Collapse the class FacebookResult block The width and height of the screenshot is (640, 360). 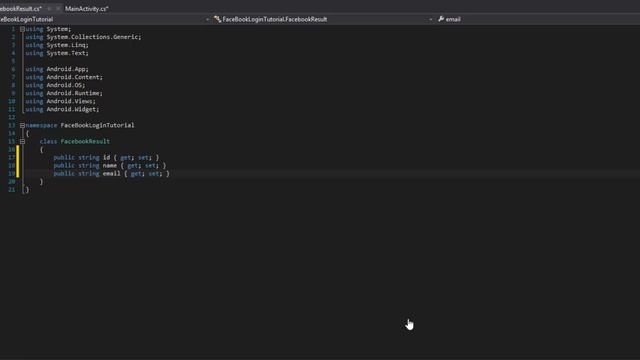tap(22, 141)
